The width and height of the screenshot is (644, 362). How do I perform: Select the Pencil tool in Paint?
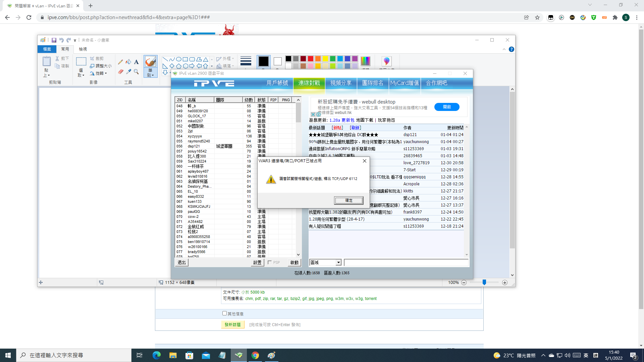point(120,62)
